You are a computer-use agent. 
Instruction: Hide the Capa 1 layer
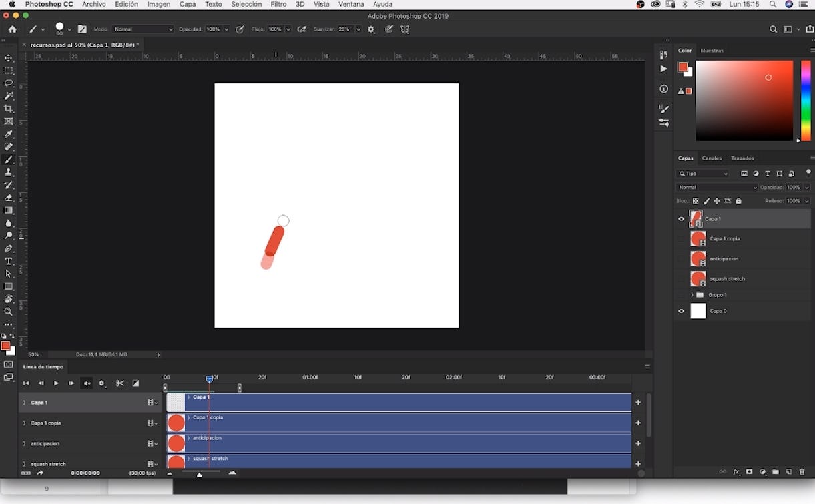[x=681, y=219]
